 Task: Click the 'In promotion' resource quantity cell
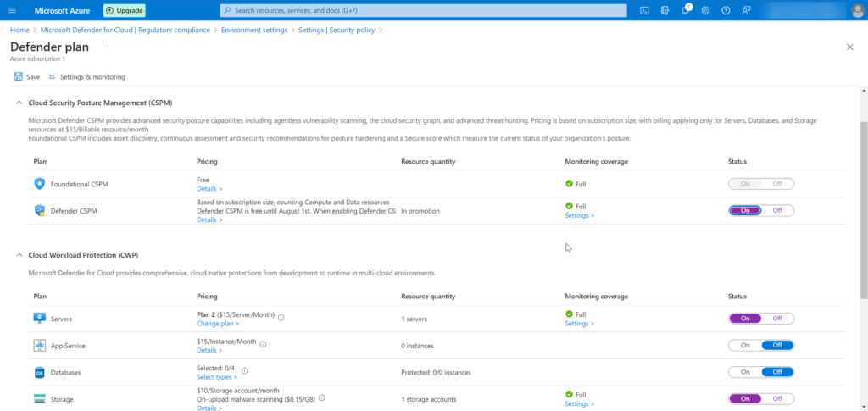tap(420, 211)
